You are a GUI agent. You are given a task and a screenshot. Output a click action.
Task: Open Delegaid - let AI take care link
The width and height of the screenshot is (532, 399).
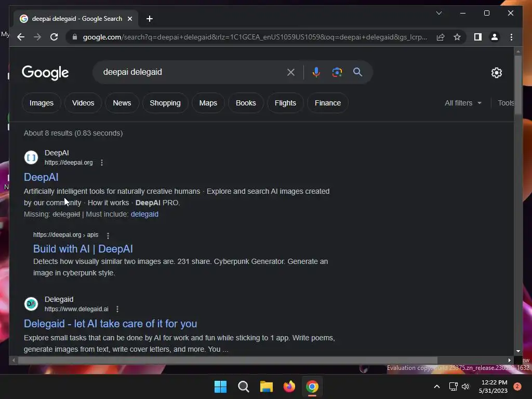tap(110, 324)
